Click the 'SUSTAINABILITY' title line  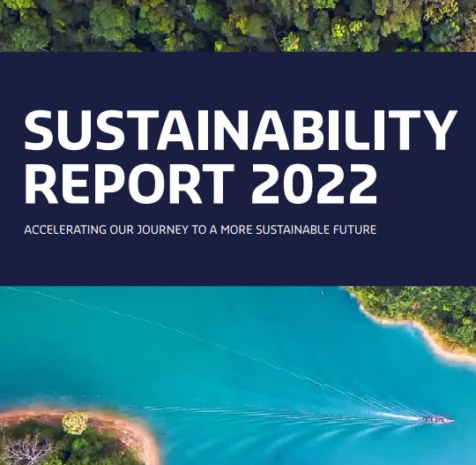point(240,130)
